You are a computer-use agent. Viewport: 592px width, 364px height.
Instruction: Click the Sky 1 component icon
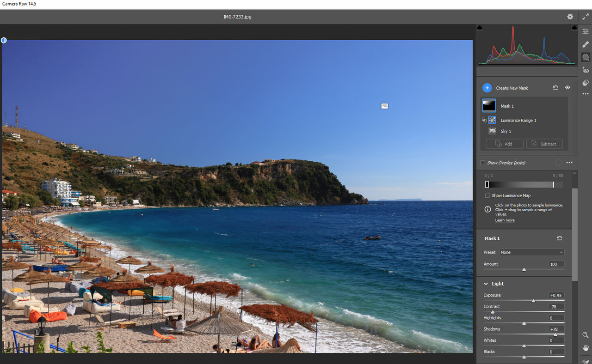492,131
